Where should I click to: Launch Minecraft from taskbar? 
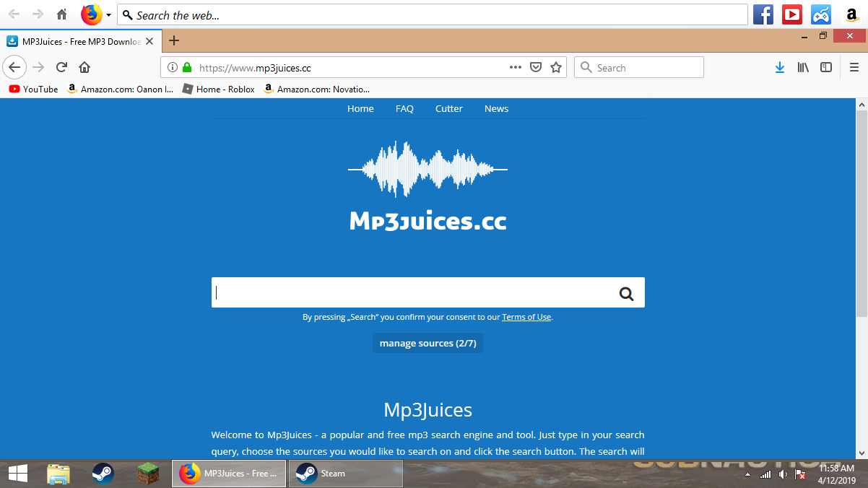[x=148, y=474]
